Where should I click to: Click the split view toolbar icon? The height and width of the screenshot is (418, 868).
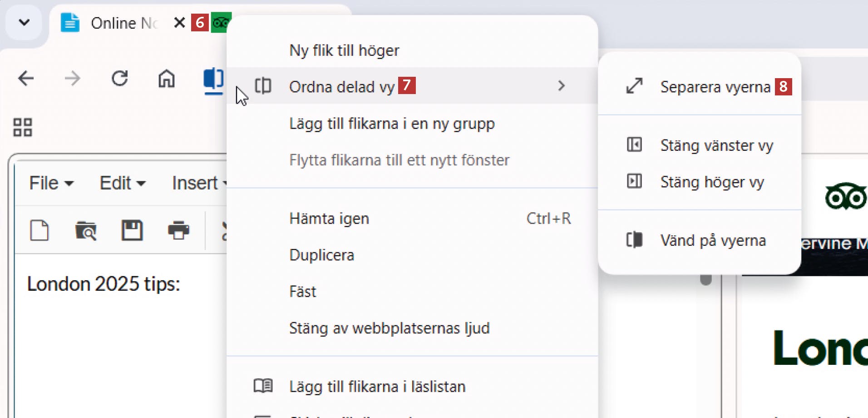point(213,79)
